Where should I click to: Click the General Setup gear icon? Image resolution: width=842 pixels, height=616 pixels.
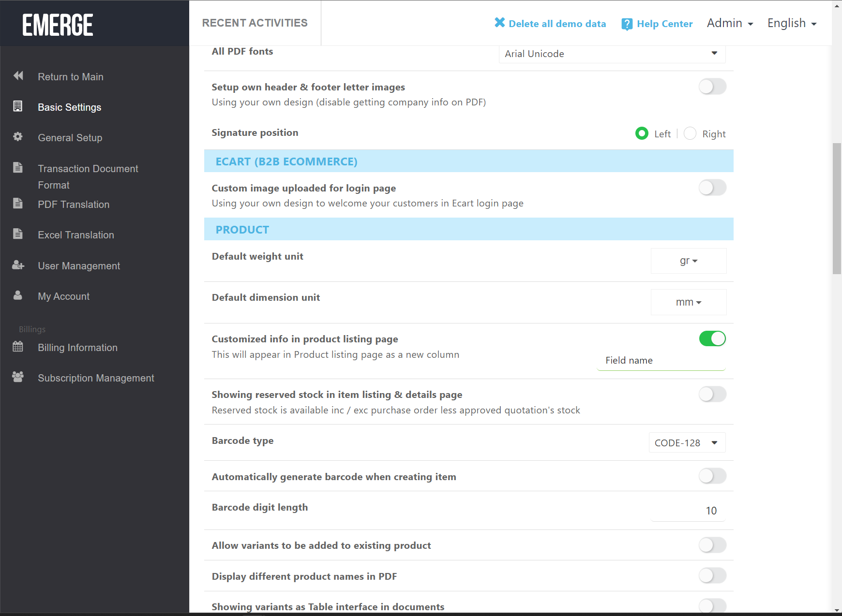[18, 137]
